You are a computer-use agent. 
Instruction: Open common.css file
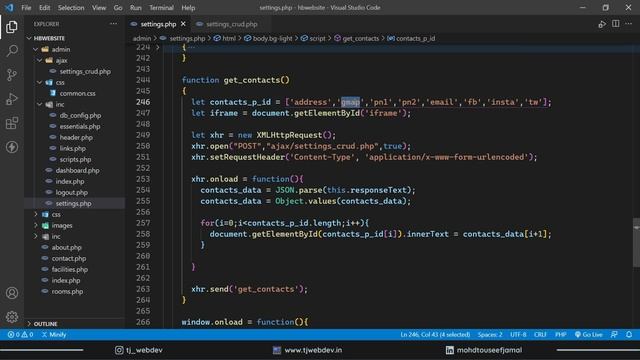tap(78, 93)
